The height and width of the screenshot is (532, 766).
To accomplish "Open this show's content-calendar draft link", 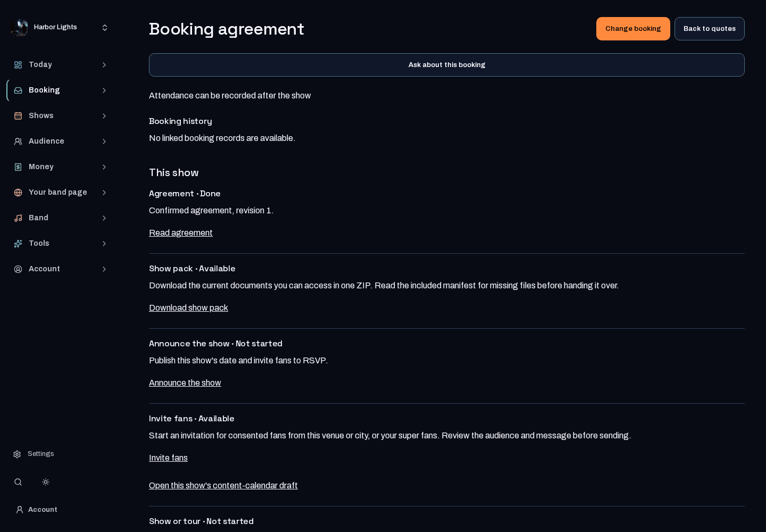I will pos(223,486).
